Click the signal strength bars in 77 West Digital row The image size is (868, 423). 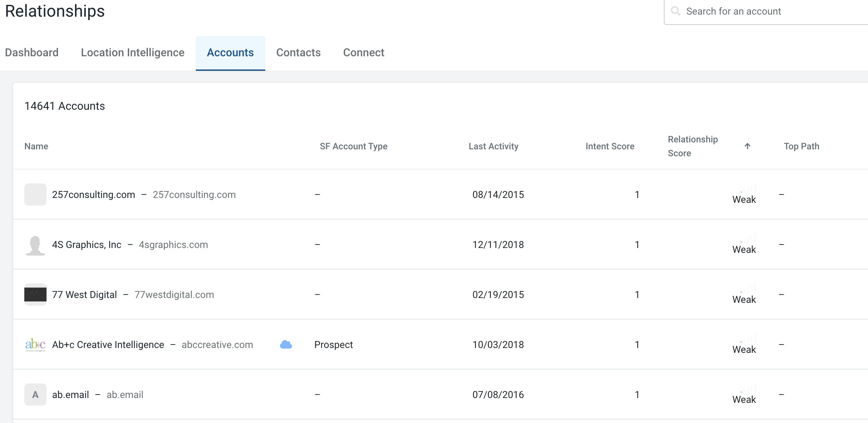click(x=748, y=288)
